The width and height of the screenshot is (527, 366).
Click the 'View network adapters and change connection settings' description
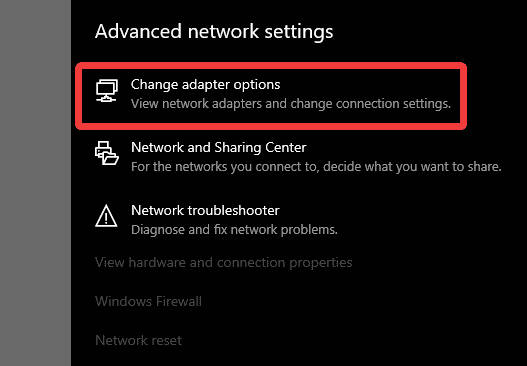point(291,104)
